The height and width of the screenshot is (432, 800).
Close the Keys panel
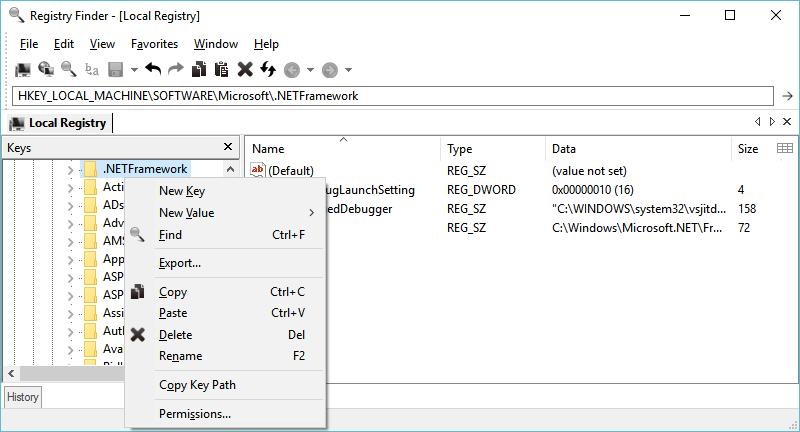tap(227, 147)
